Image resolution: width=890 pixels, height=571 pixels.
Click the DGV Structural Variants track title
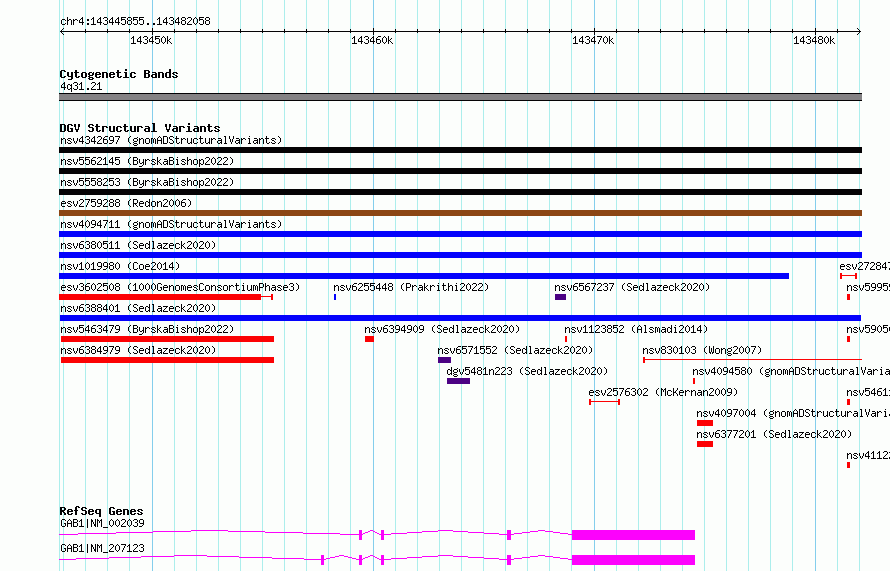(140, 128)
